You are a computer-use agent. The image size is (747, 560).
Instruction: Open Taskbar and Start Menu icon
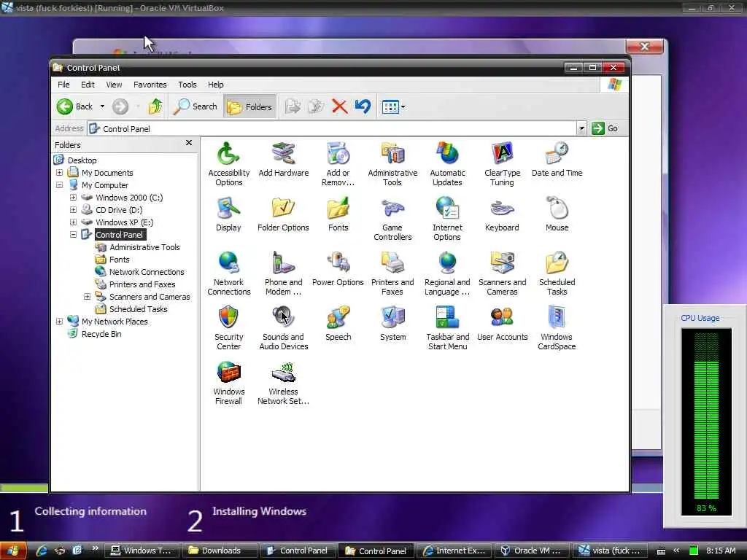447,327
